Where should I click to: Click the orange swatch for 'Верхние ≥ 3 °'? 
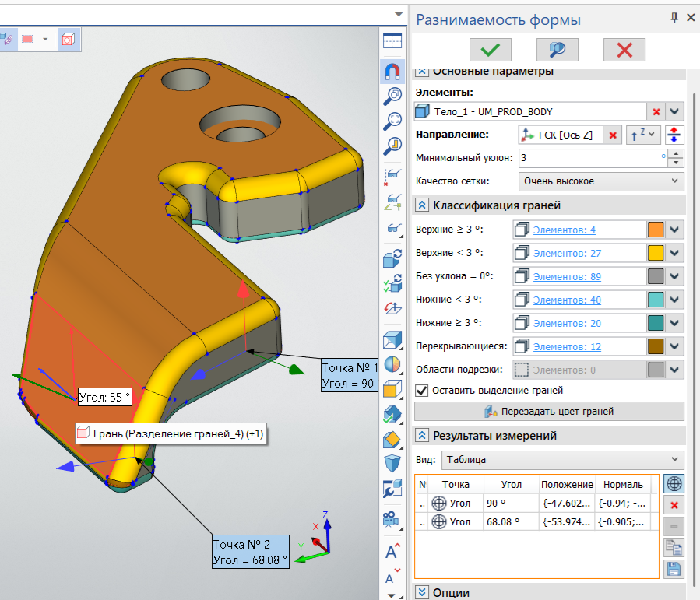[x=656, y=230]
